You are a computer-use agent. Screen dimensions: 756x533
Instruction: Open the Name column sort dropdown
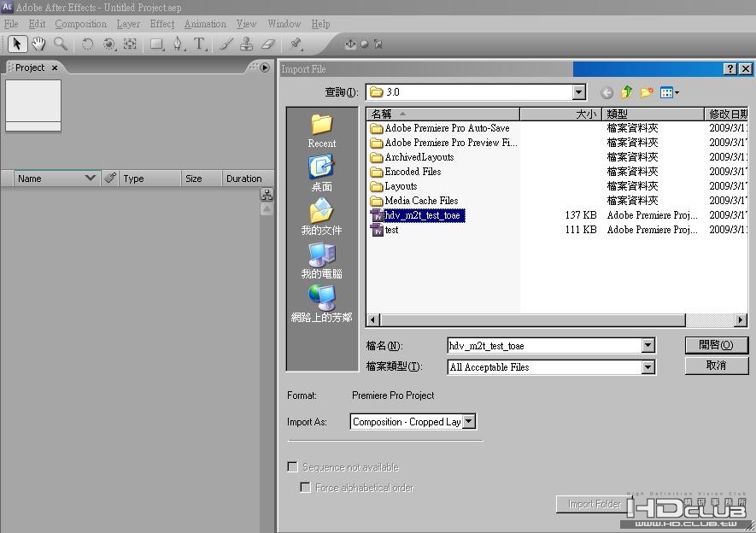point(90,178)
